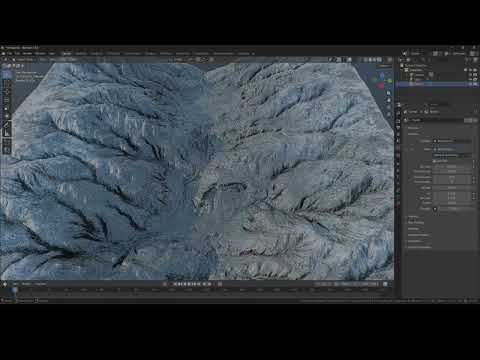
Task: Open the Edit menu
Action: click(x=17, y=53)
